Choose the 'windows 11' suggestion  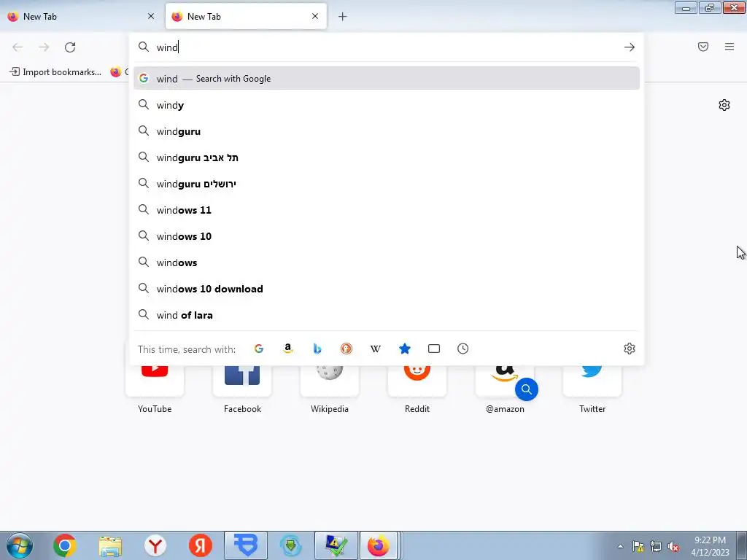pyautogui.click(x=387, y=209)
